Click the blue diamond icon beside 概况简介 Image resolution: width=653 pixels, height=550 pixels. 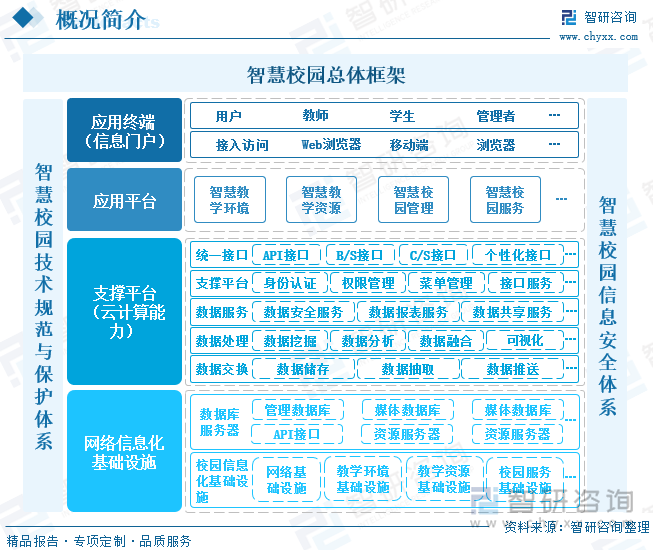[x=23, y=17]
